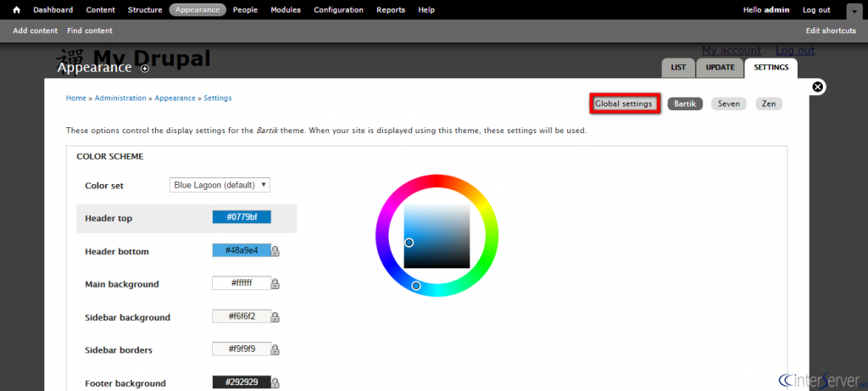Click the admin username link
The width and height of the screenshot is (868, 391).
776,10
